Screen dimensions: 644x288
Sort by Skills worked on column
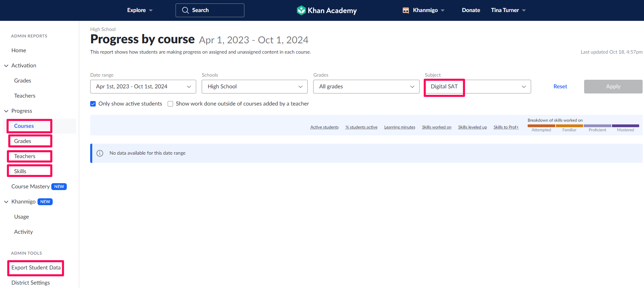436,127
